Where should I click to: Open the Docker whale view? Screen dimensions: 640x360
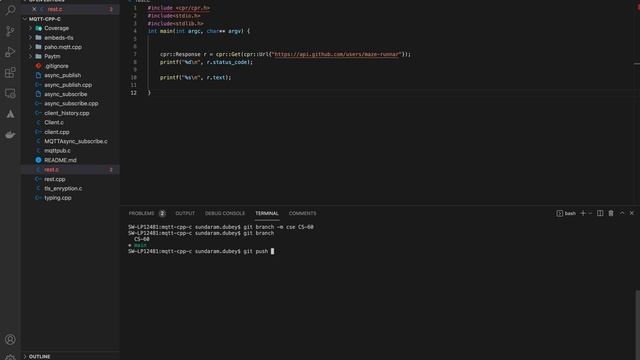pos(10,135)
